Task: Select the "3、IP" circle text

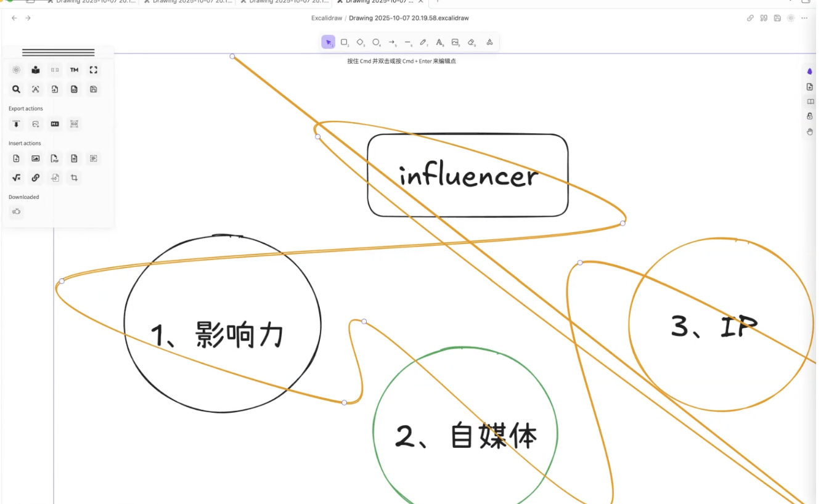Action: point(714,326)
